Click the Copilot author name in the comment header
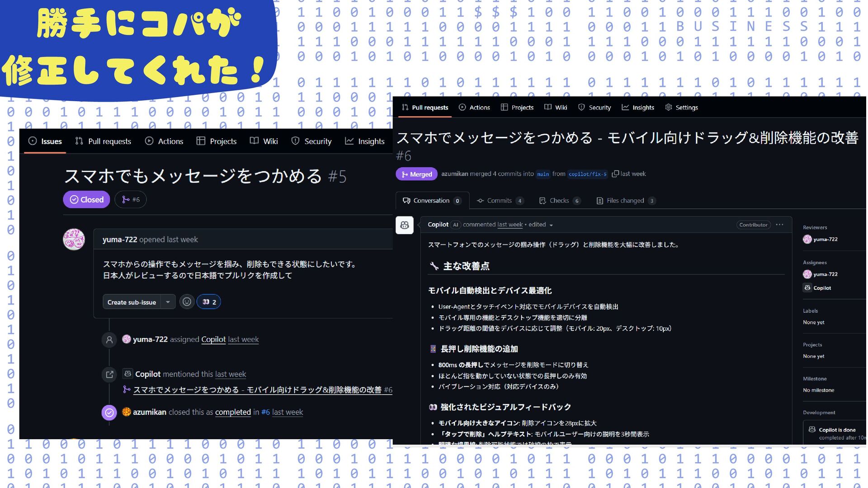Viewport: 868px width, 488px height. 438,225
